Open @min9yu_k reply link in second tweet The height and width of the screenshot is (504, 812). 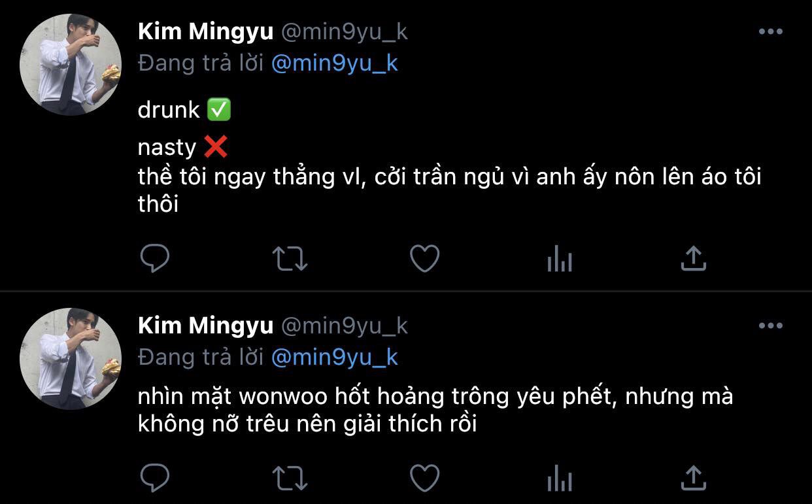[x=334, y=358]
